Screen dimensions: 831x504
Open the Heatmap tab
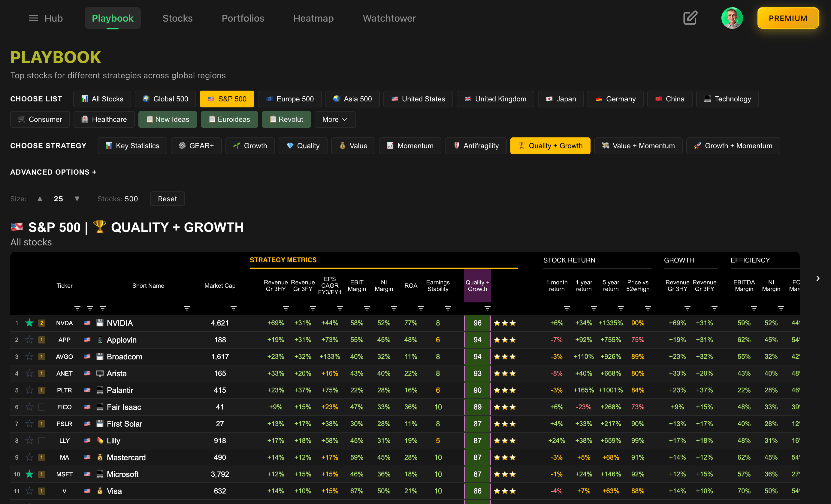pyautogui.click(x=313, y=18)
